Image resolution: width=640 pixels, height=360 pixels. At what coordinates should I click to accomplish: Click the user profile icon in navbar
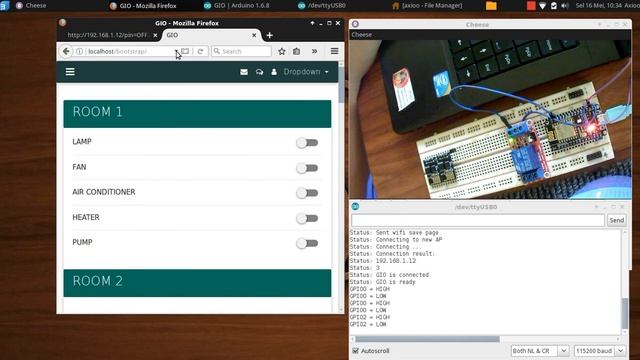pos(274,72)
